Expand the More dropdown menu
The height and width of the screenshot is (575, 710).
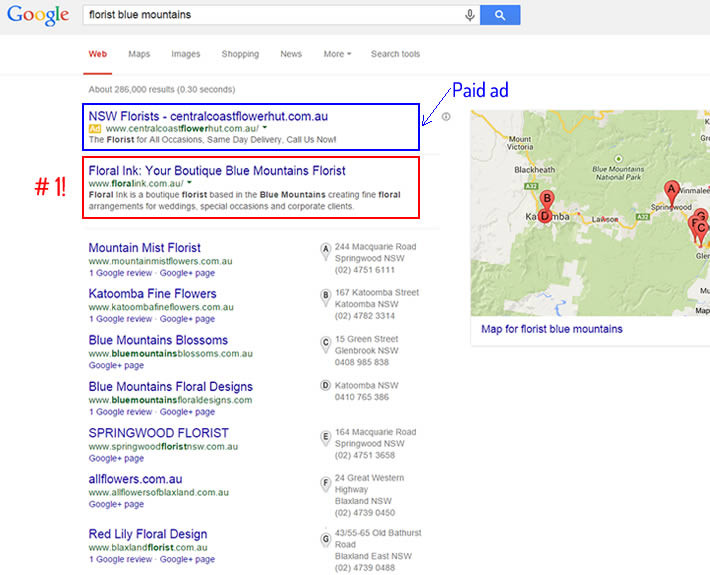[337, 54]
